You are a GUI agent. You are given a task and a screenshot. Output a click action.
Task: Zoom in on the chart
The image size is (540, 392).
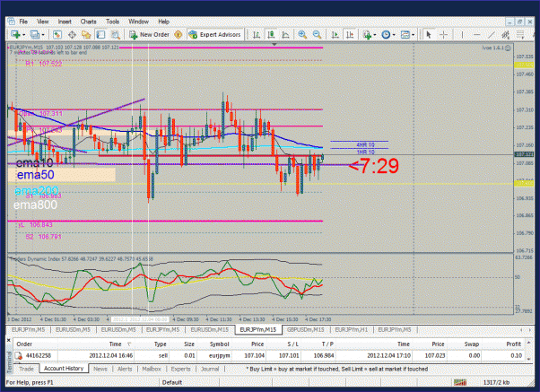(x=302, y=34)
